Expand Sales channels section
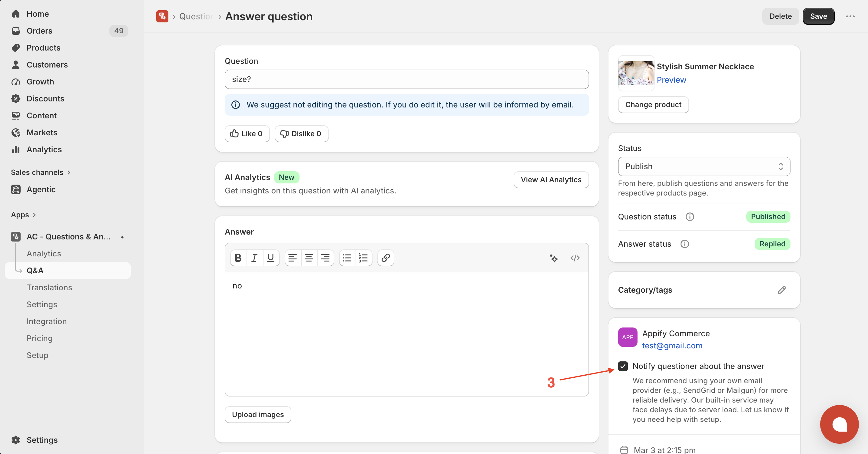 click(x=41, y=173)
